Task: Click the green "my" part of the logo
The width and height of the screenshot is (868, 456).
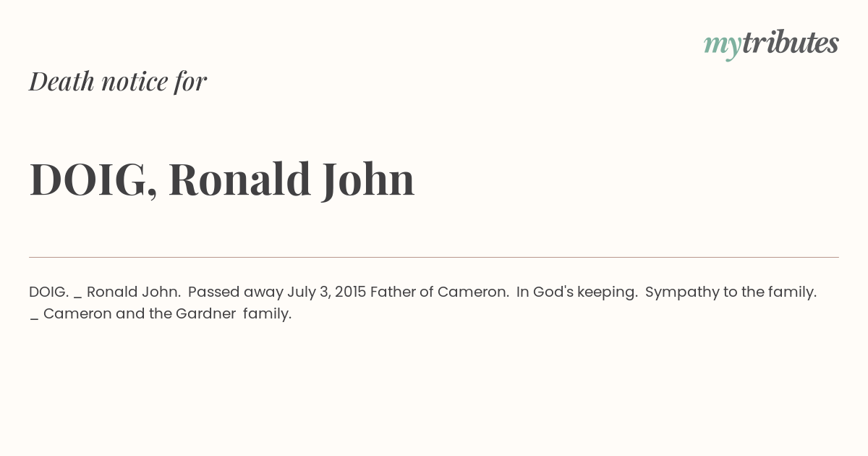Action: pyautogui.click(x=723, y=47)
